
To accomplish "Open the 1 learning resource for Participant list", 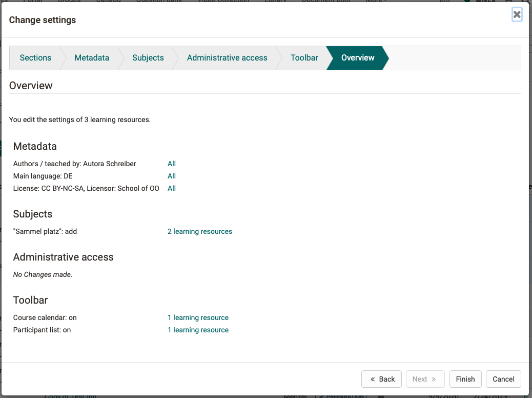I will [x=198, y=330].
